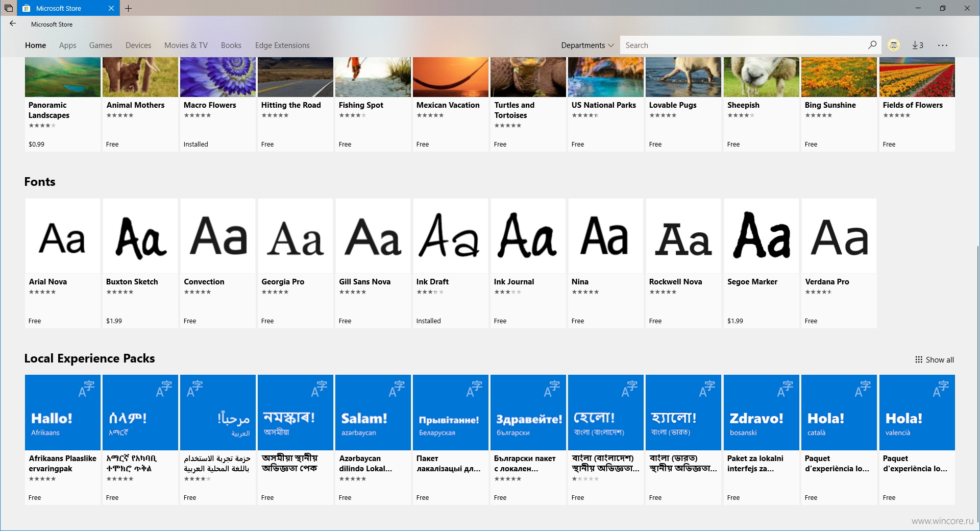Open the Turtles and Tortoises theme
The height and width of the screenshot is (531, 980).
click(x=528, y=104)
